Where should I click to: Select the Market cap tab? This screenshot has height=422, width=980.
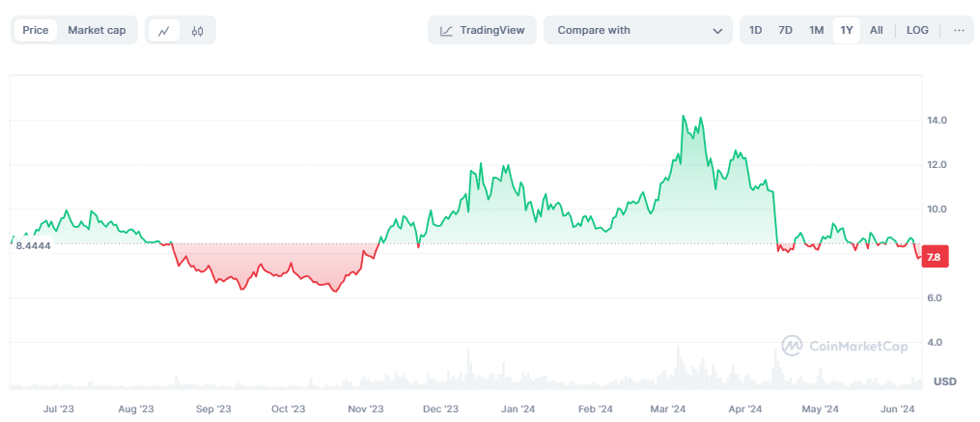click(x=97, y=30)
